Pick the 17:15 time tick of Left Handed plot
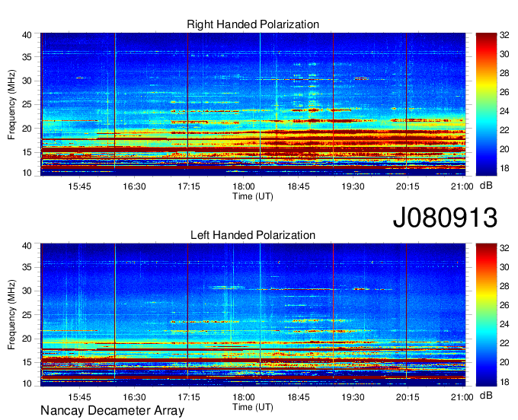The image size is (518, 420). pyautogui.click(x=189, y=397)
